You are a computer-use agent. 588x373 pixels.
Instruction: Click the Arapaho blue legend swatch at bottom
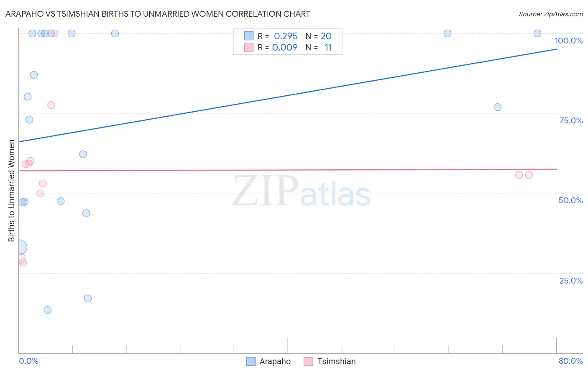pyautogui.click(x=251, y=361)
